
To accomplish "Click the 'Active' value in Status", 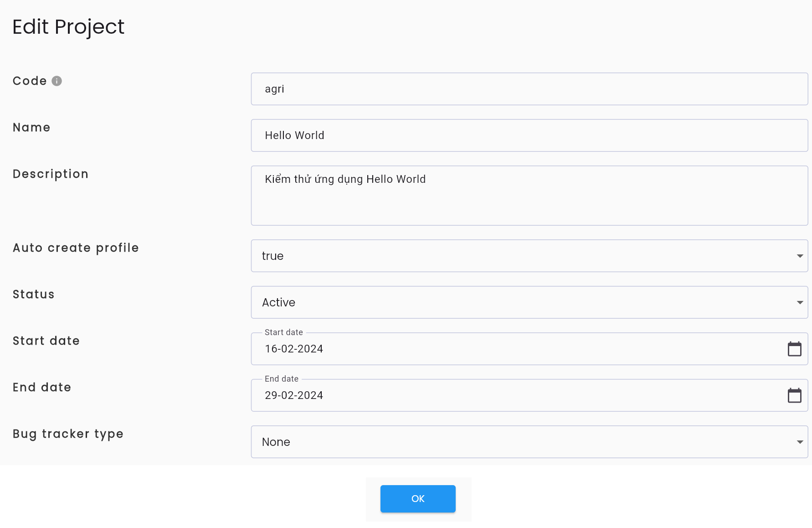I will click(x=278, y=302).
